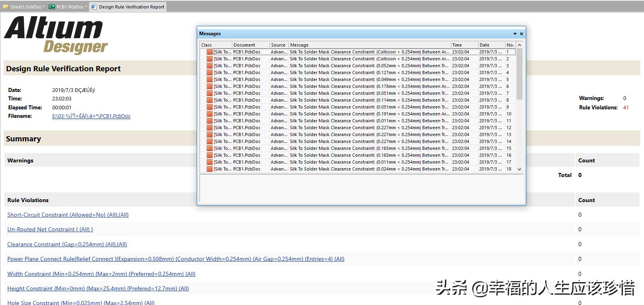This screenshot has height=305, width=644.
Task: Click the report tab document icon
Action: [94, 7]
